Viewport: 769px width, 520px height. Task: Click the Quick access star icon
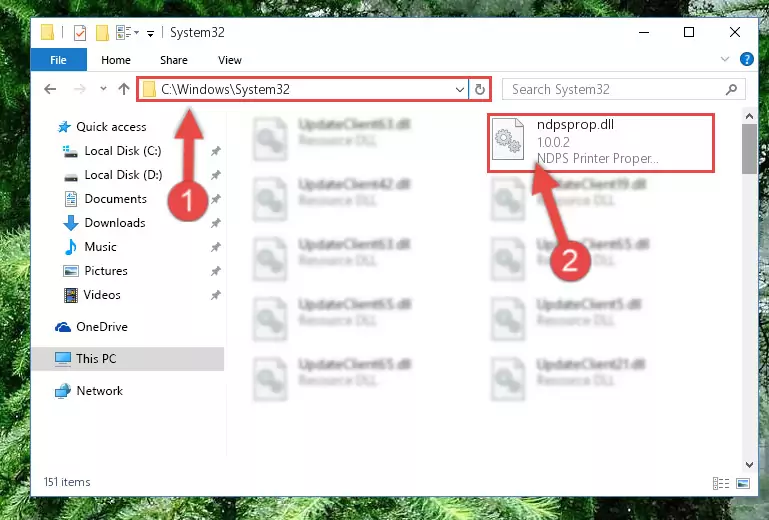64,127
